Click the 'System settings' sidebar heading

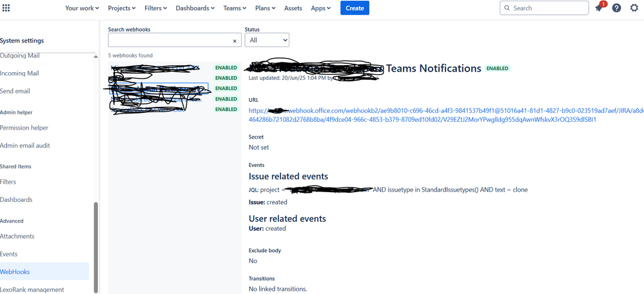click(22, 40)
